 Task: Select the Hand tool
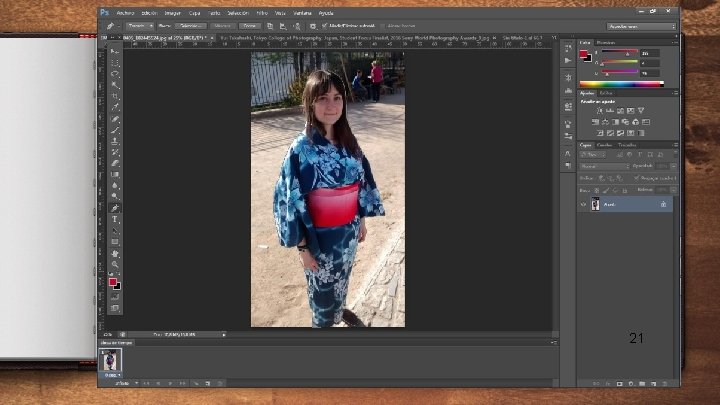(115, 253)
